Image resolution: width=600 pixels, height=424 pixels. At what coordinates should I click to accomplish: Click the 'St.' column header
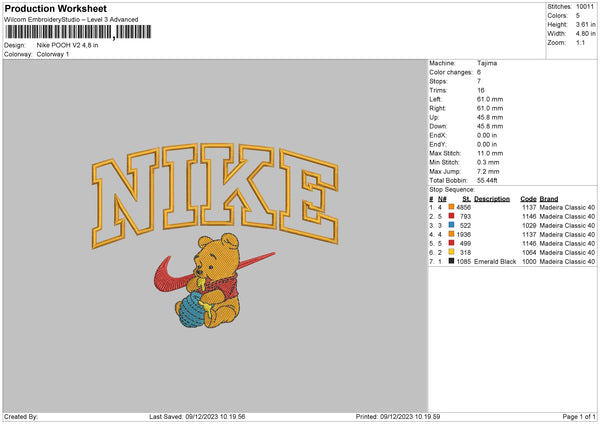point(466,199)
